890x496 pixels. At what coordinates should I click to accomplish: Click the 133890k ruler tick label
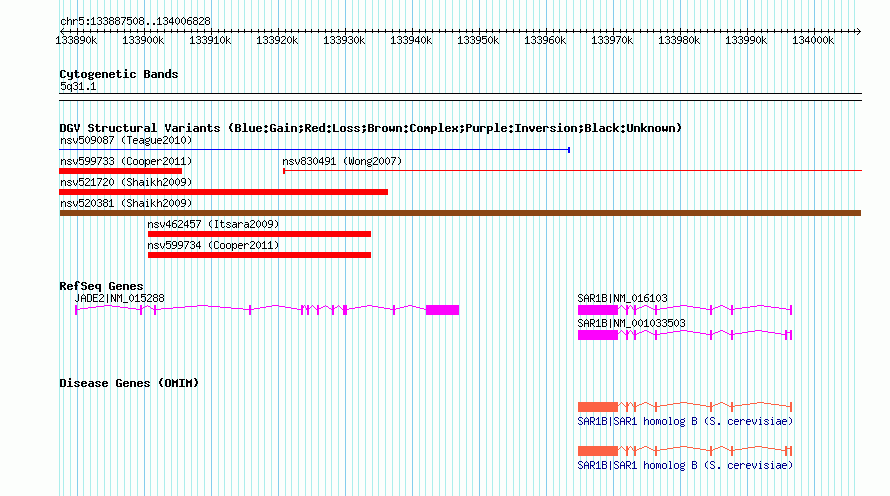[x=76, y=41]
